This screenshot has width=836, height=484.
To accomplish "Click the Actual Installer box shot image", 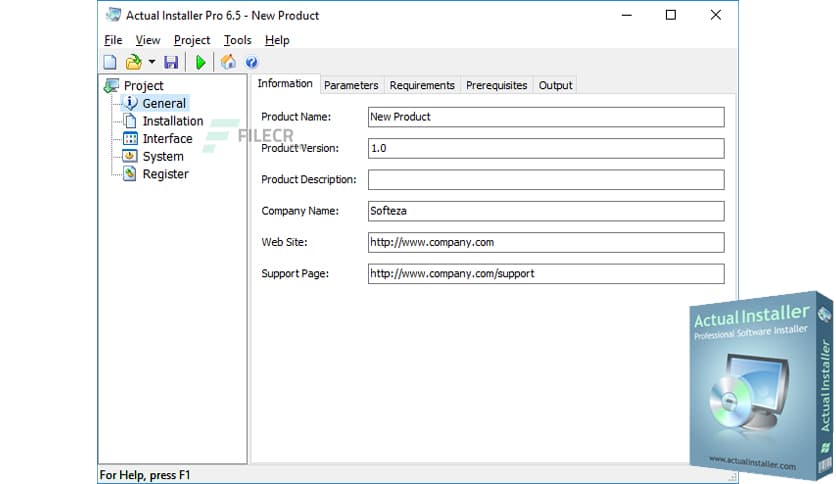I will 761,385.
